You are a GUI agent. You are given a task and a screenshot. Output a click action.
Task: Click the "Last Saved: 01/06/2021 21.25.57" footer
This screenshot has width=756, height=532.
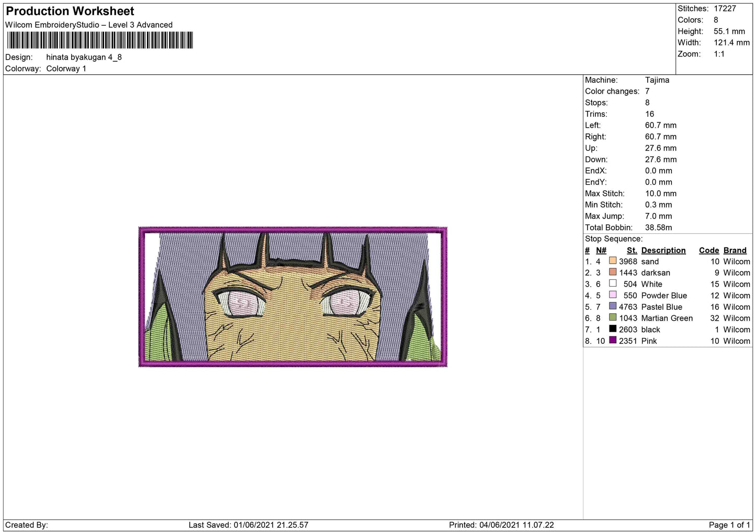(x=249, y=525)
